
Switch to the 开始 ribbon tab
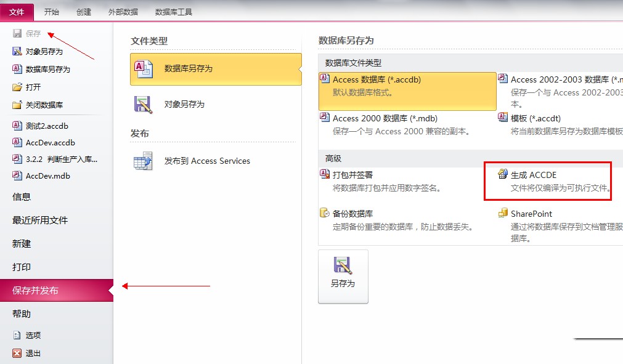point(52,12)
